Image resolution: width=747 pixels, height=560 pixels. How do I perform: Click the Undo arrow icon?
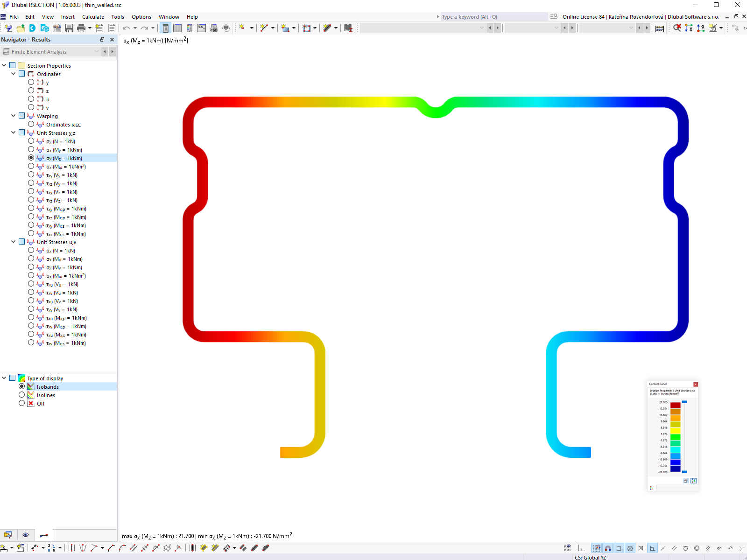click(x=126, y=28)
